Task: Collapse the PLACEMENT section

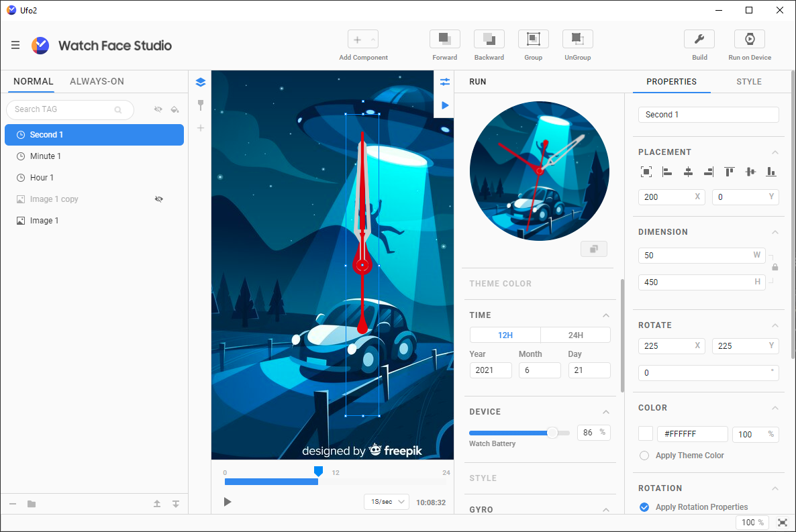Action: point(775,152)
